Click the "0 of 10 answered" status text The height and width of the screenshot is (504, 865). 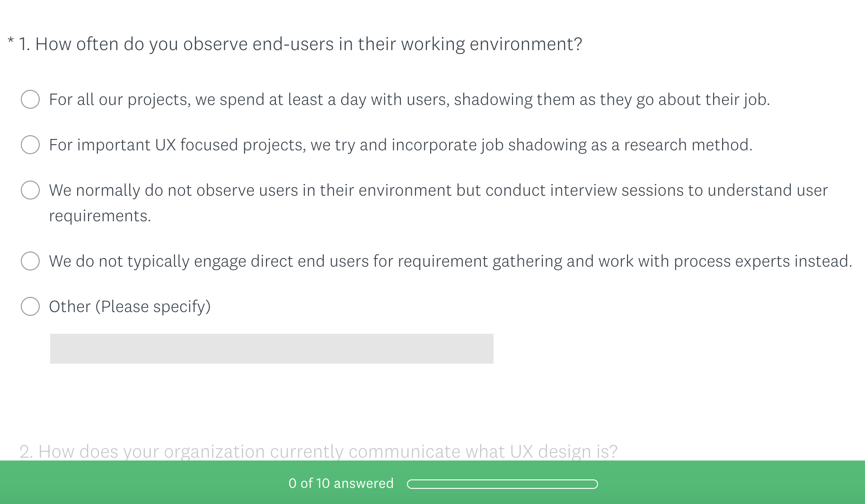341,483
